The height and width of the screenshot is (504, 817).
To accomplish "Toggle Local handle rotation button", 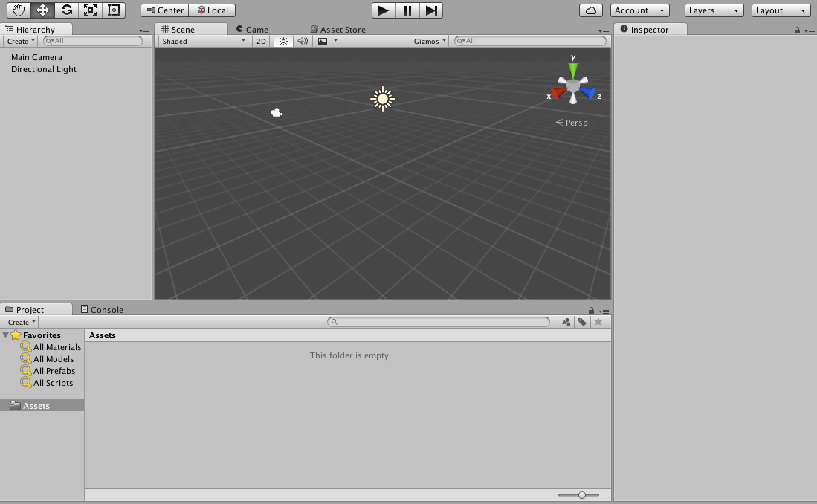I will click(x=212, y=10).
